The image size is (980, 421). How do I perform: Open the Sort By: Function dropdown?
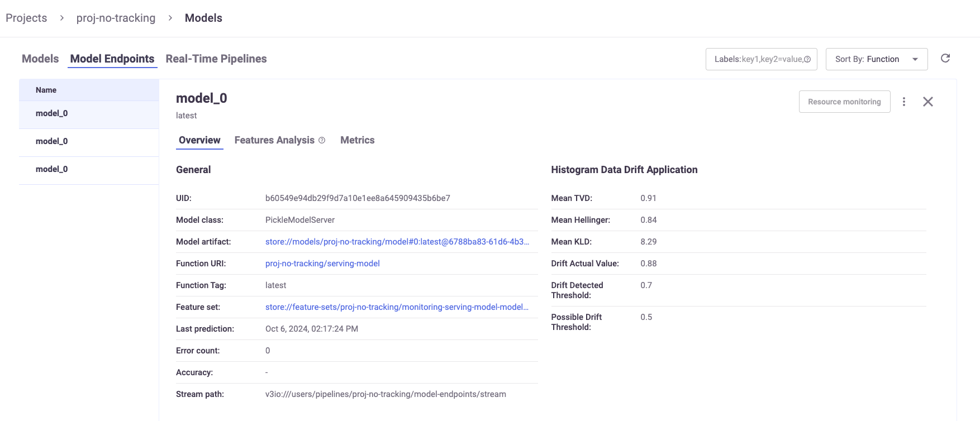[x=877, y=59]
